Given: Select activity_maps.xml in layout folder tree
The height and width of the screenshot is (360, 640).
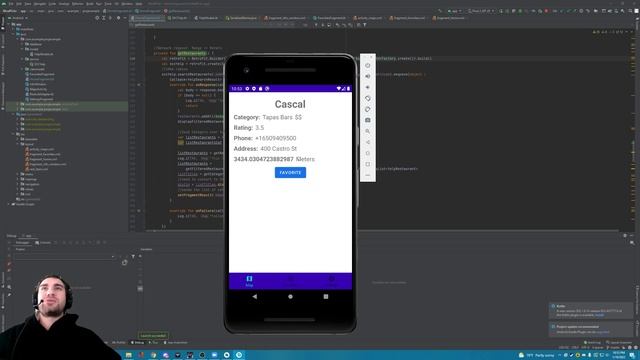Looking at the screenshot, I should (41, 149).
